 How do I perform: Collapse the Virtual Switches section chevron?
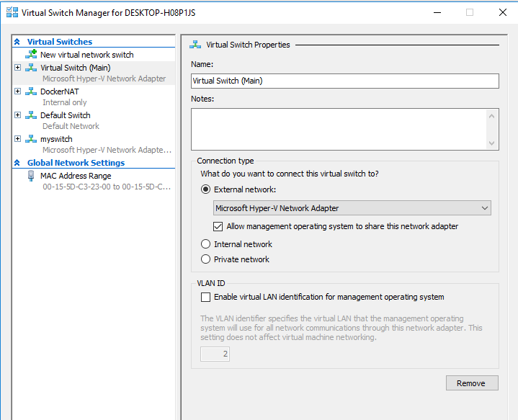click(x=17, y=42)
